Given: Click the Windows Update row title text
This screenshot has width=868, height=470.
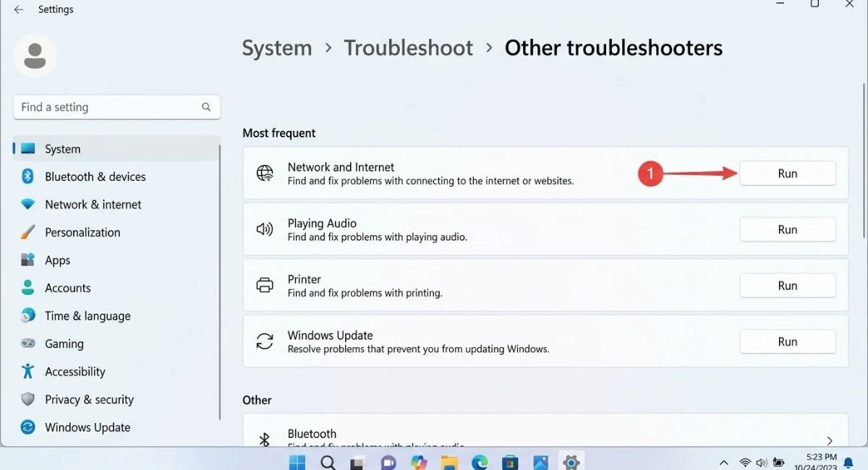Looking at the screenshot, I should [331, 336].
